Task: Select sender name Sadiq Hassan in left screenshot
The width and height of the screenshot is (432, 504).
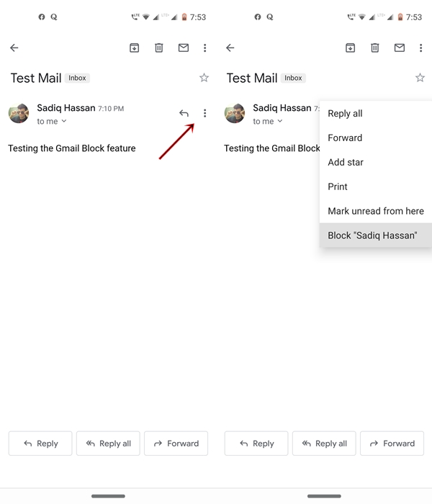Action: click(x=66, y=108)
